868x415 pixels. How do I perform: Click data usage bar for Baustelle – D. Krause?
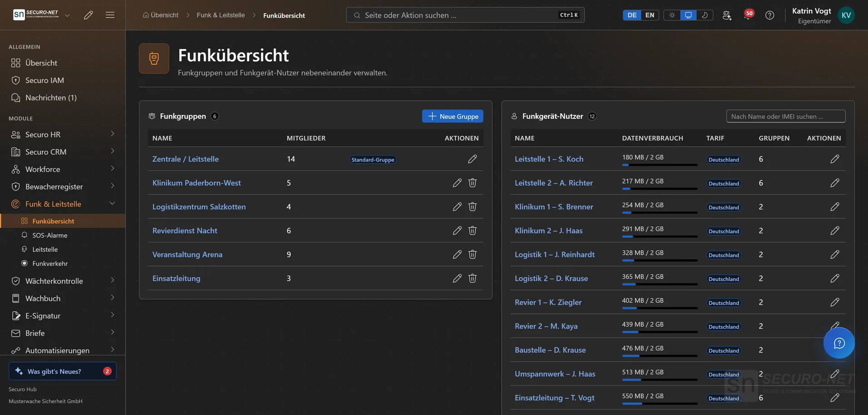pyautogui.click(x=660, y=356)
